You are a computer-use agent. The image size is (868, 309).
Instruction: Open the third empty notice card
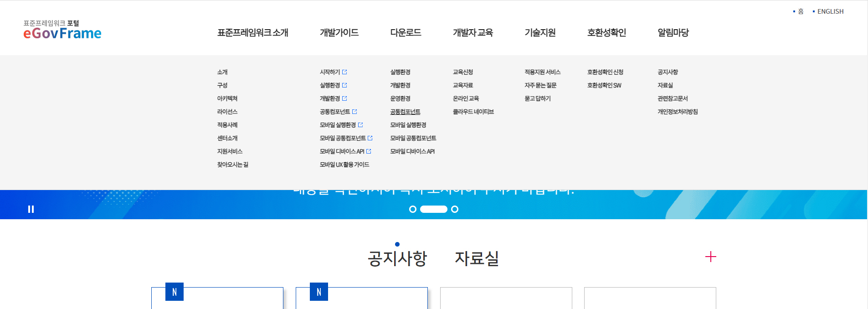506,298
